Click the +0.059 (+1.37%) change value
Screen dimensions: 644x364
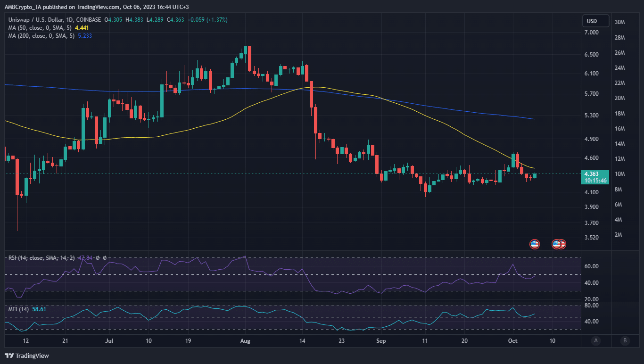click(208, 20)
